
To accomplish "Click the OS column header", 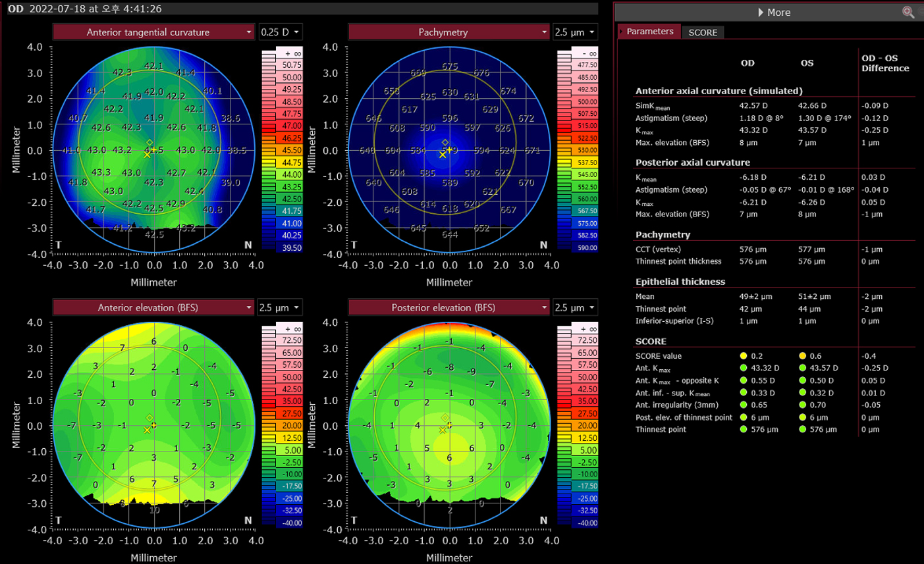I will tap(807, 63).
